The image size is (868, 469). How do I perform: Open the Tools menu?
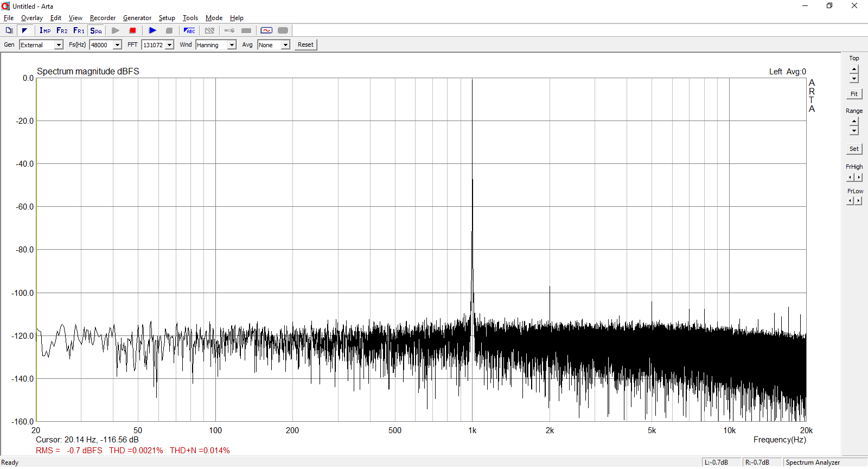[190, 18]
